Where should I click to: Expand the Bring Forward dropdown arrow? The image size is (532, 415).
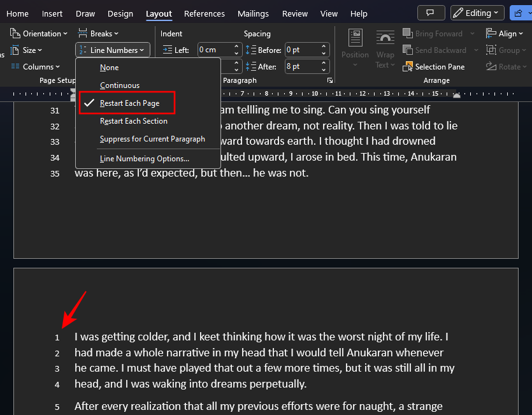[x=472, y=34]
